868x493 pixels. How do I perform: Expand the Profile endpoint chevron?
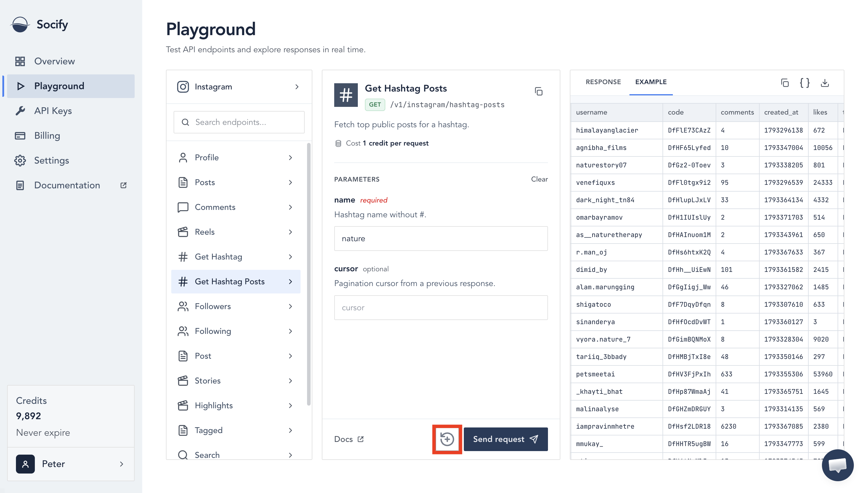tap(290, 157)
